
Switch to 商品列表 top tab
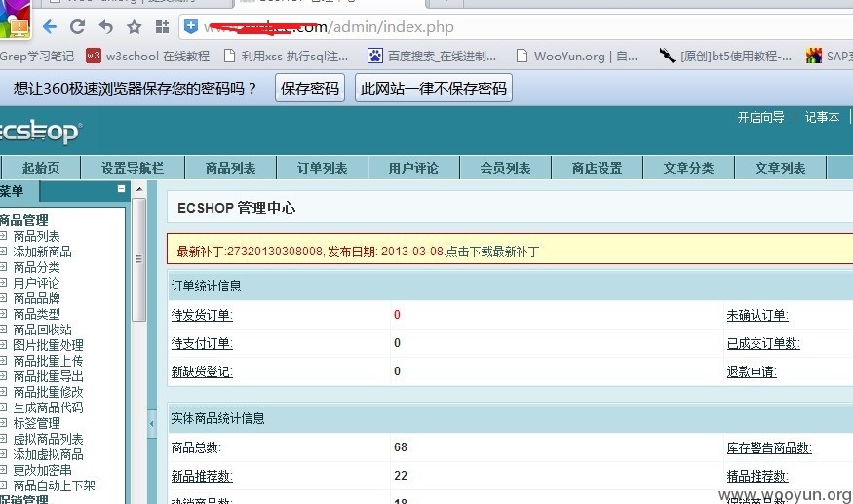[x=231, y=168]
